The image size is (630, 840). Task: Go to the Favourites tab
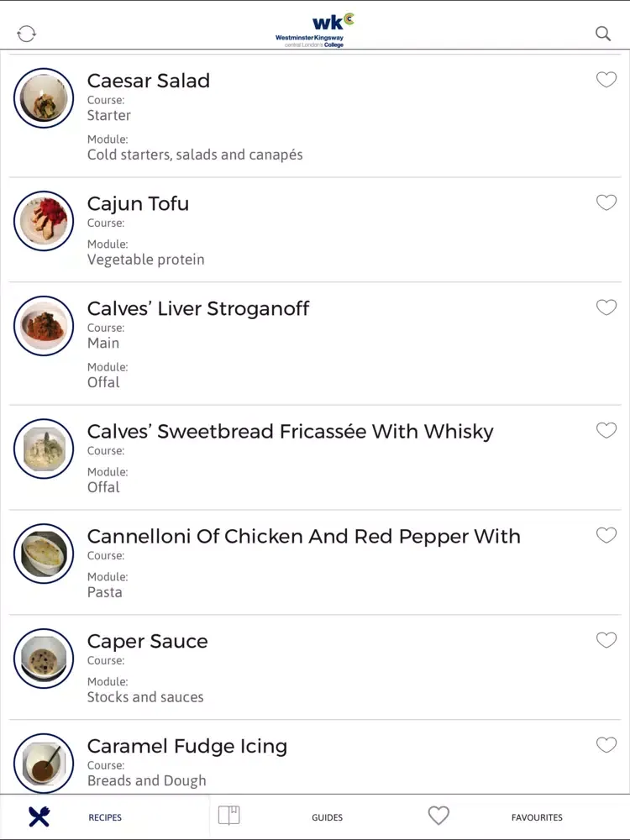click(537, 817)
